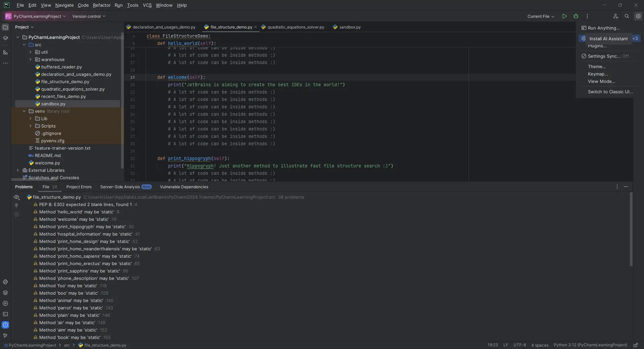Open Search Everywhere magnifier icon
Screen dimensions: 644x349
pos(627,16)
